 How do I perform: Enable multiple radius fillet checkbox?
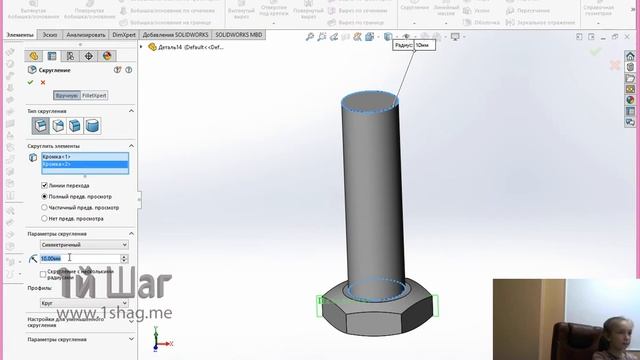point(43,274)
